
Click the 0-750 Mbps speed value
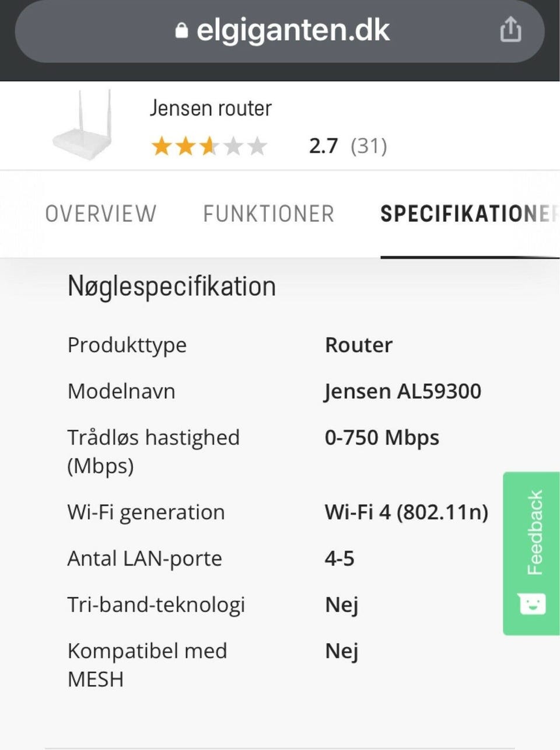click(381, 437)
